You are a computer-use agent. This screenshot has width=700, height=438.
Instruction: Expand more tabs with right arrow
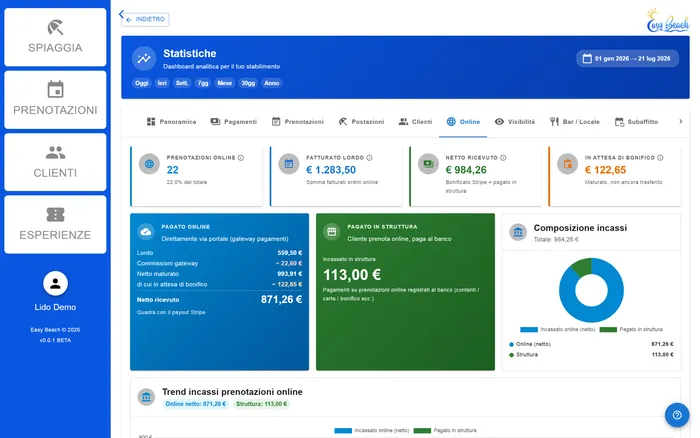coord(680,121)
